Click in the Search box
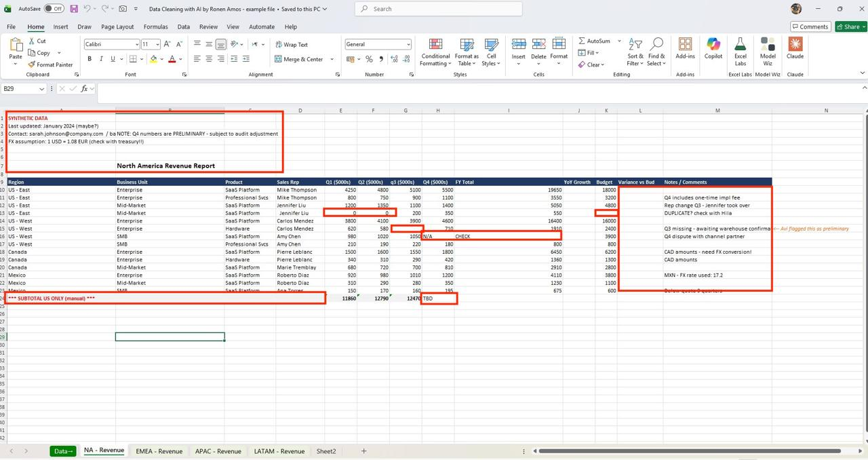 (439, 9)
